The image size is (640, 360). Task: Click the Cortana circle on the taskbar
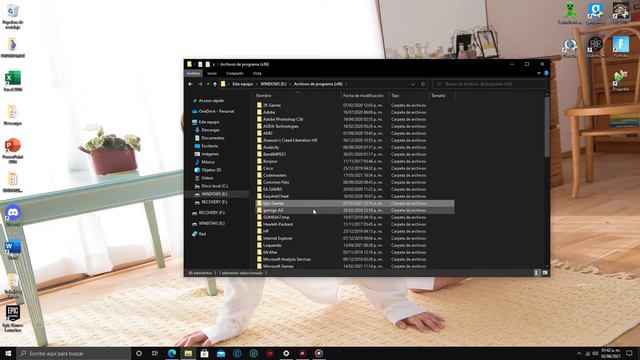[x=139, y=353]
